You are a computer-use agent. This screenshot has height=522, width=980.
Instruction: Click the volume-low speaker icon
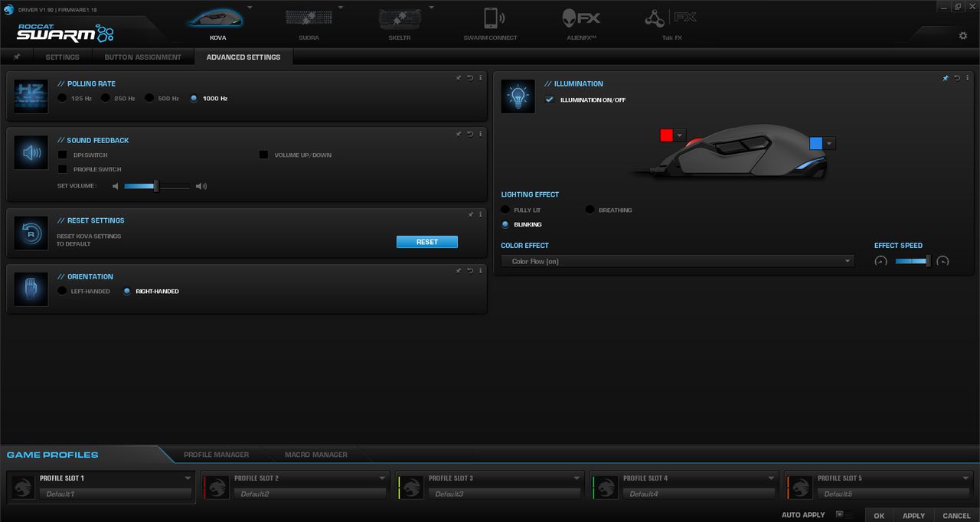tap(116, 186)
